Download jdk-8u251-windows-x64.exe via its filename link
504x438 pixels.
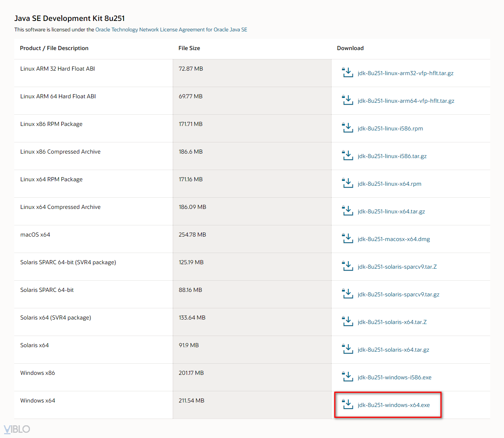click(394, 405)
